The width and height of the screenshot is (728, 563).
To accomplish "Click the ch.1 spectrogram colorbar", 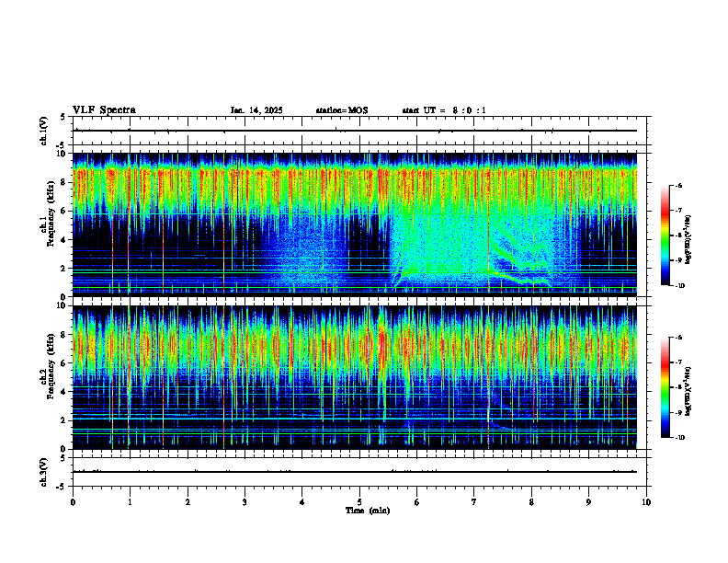I will pos(665,236).
